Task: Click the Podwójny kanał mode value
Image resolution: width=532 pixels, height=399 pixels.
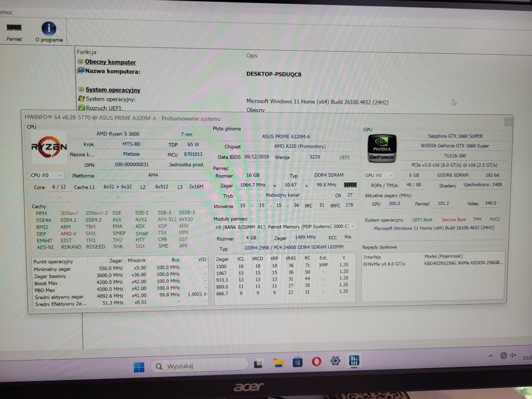Action: [282, 195]
